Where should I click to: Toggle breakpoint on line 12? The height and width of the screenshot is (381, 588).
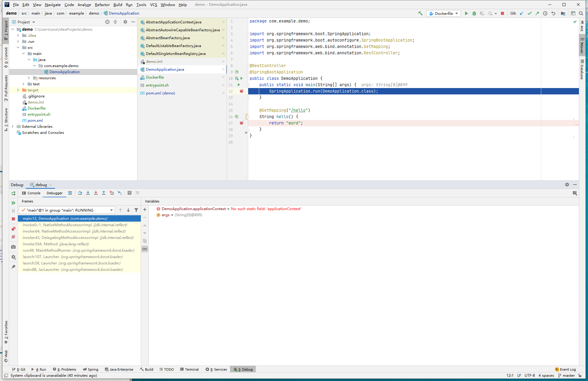pyautogui.click(x=241, y=90)
